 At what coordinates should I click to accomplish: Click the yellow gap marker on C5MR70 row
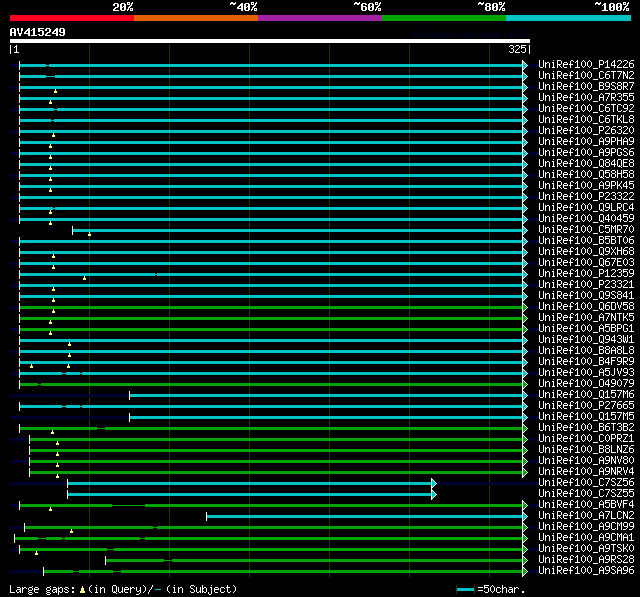click(x=89, y=234)
